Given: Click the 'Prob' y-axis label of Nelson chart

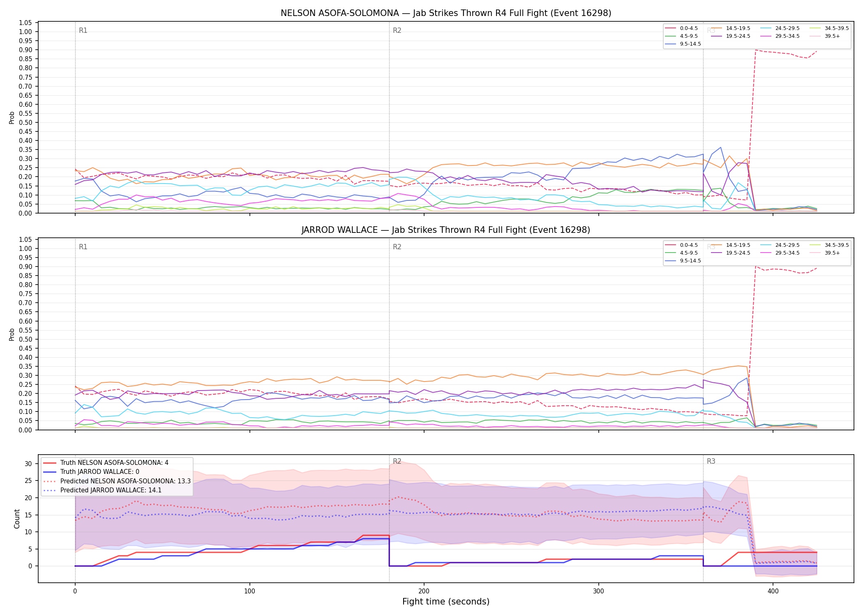Looking at the screenshot, I should tap(12, 117).
